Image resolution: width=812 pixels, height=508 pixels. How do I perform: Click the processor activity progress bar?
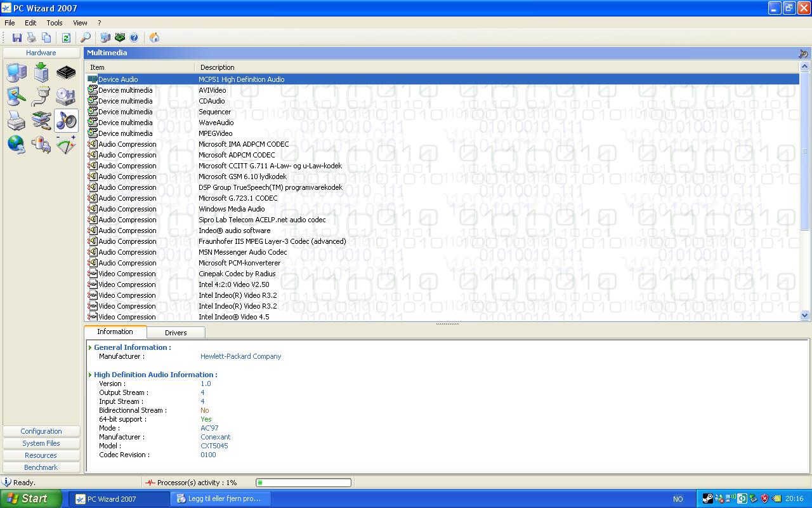click(303, 483)
